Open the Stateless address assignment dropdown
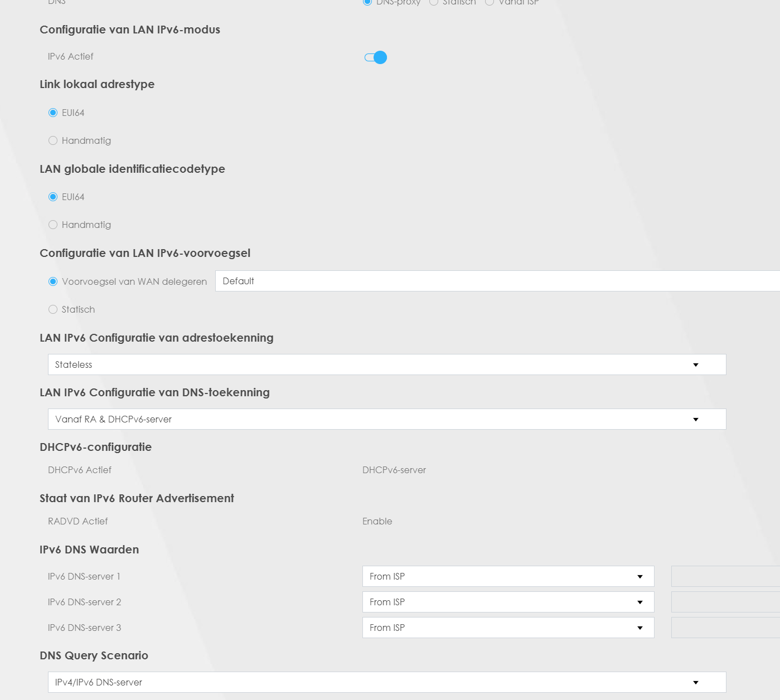 (x=387, y=364)
